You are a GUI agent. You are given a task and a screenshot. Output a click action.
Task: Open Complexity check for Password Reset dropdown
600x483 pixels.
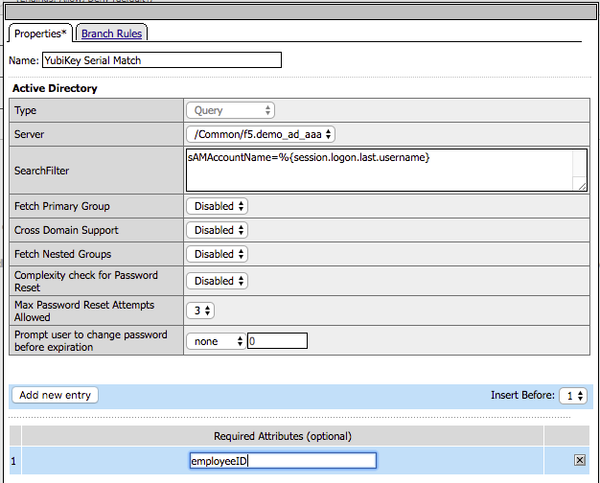tap(217, 281)
